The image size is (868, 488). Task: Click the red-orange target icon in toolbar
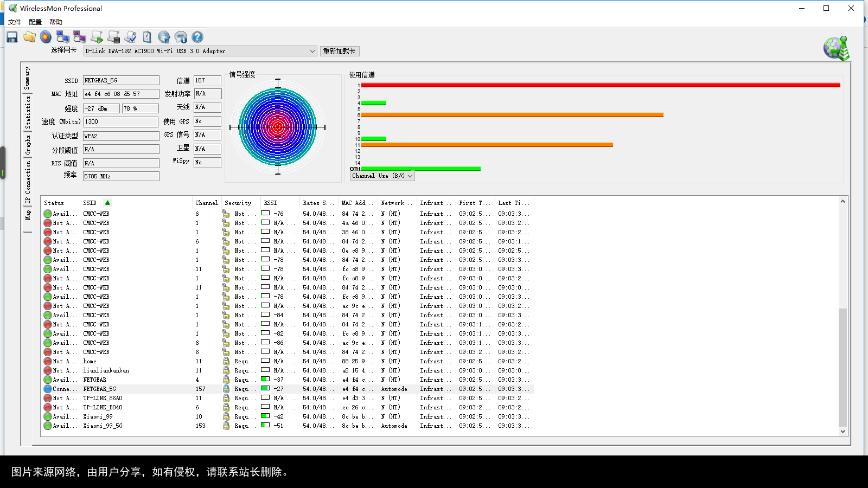(x=46, y=37)
